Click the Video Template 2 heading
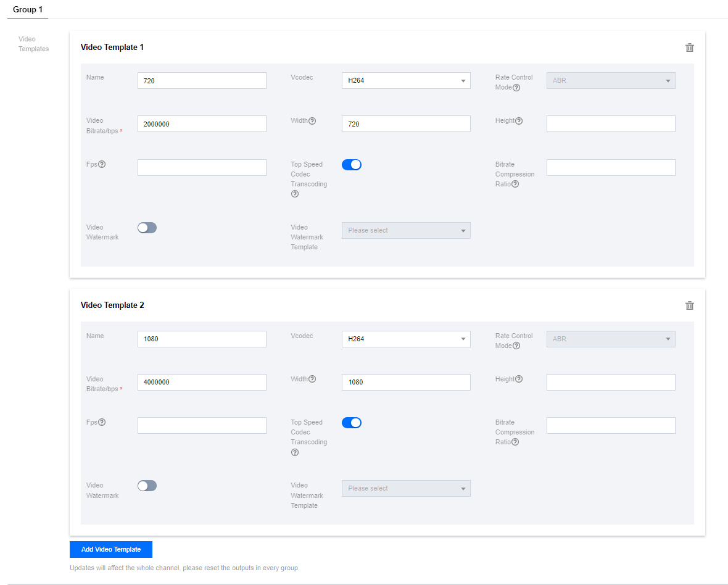728x585 pixels. 112,305
